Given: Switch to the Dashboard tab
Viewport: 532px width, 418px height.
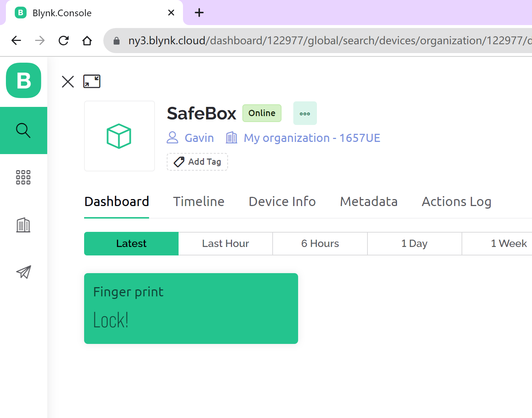Looking at the screenshot, I should [117, 202].
